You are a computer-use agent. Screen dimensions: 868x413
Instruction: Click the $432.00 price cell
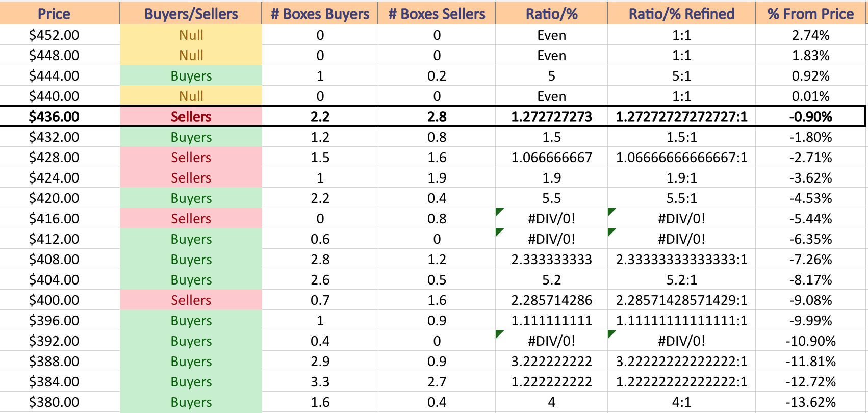click(x=60, y=137)
